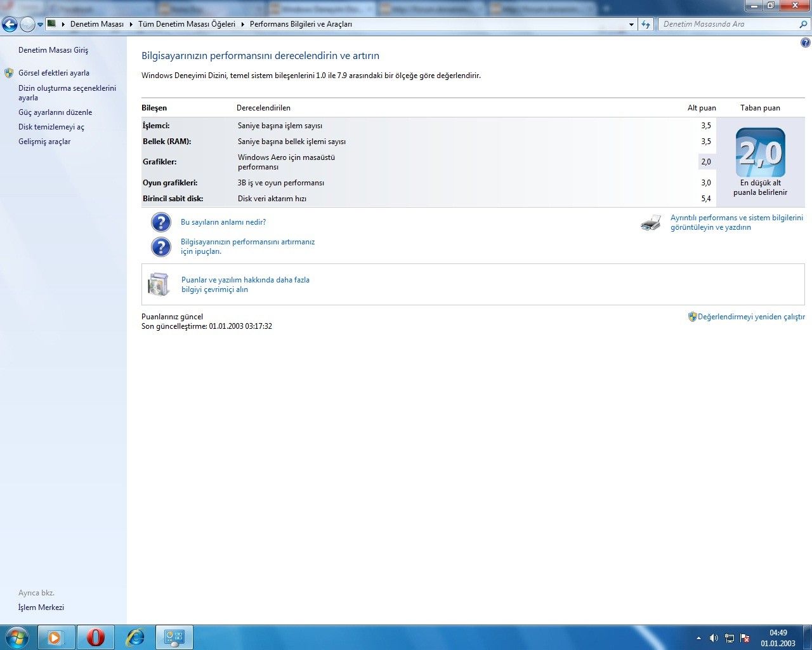Screen dimensions: 812x650
Task: Select the Oyun grafikleri row label
Action: tap(170, 183)
